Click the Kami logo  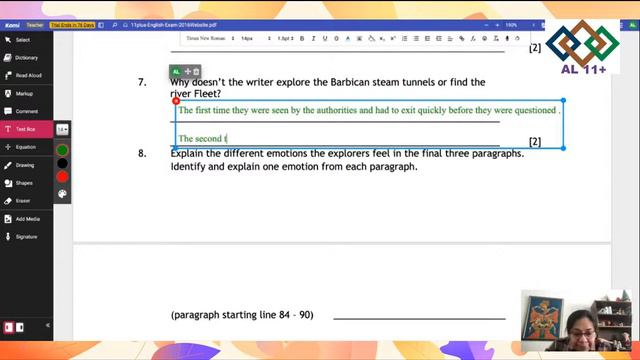coord(12,25)
